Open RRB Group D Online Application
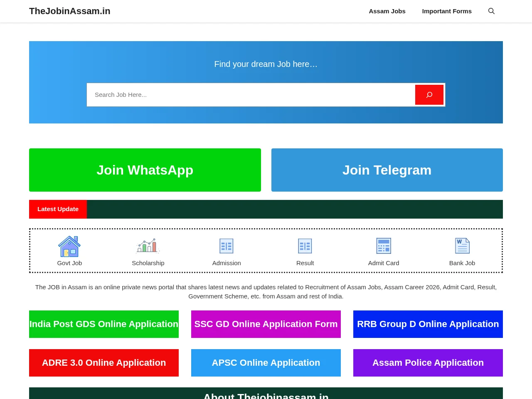The image size is (532, 399). (x=428, y=324)
